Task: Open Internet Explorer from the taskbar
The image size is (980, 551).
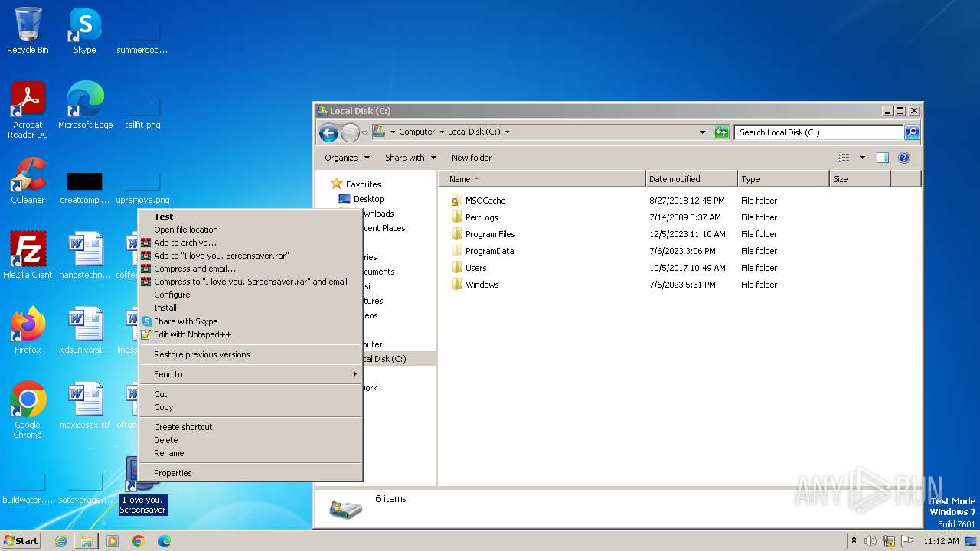Action: (60, 541)
